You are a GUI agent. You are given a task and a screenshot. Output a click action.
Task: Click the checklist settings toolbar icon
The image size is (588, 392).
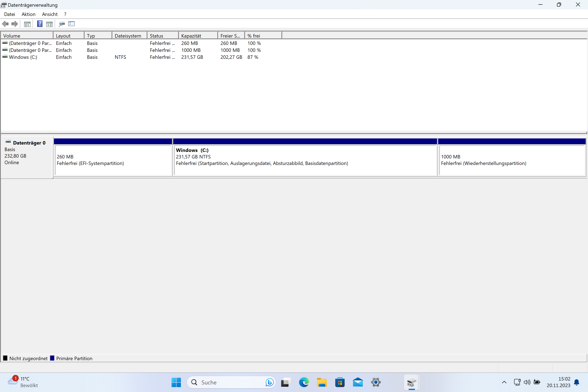click(x=71, y=24)
